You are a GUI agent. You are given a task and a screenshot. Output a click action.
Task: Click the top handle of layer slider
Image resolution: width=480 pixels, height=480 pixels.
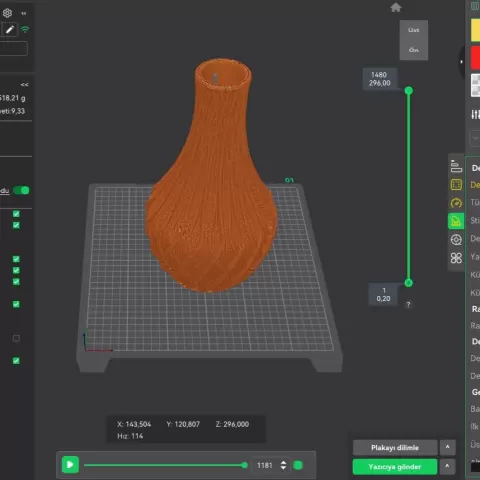click(x=409, y=90)
